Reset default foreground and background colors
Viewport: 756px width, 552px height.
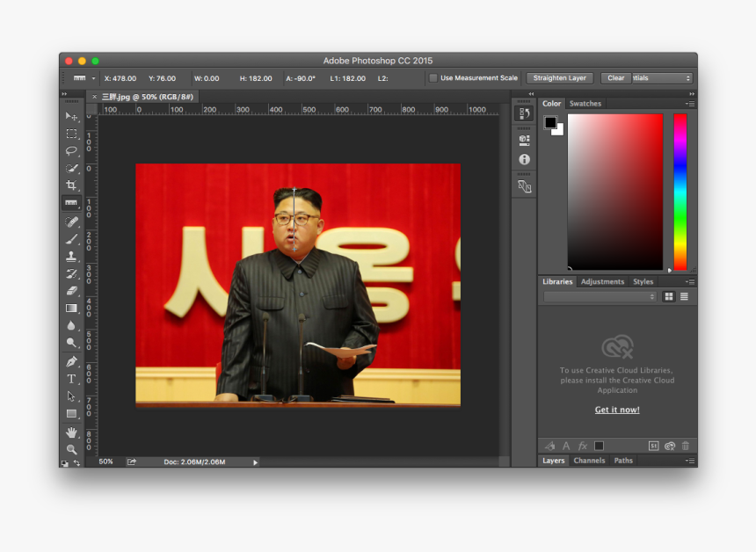[64, 464]
